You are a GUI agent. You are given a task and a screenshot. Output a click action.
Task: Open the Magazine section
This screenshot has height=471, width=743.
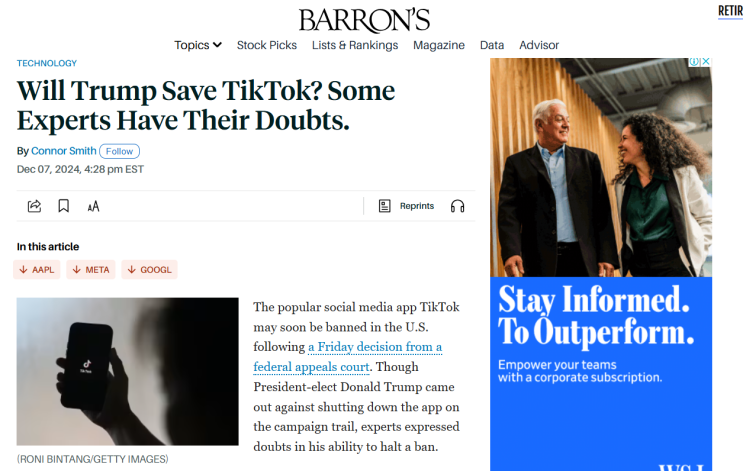439,45
